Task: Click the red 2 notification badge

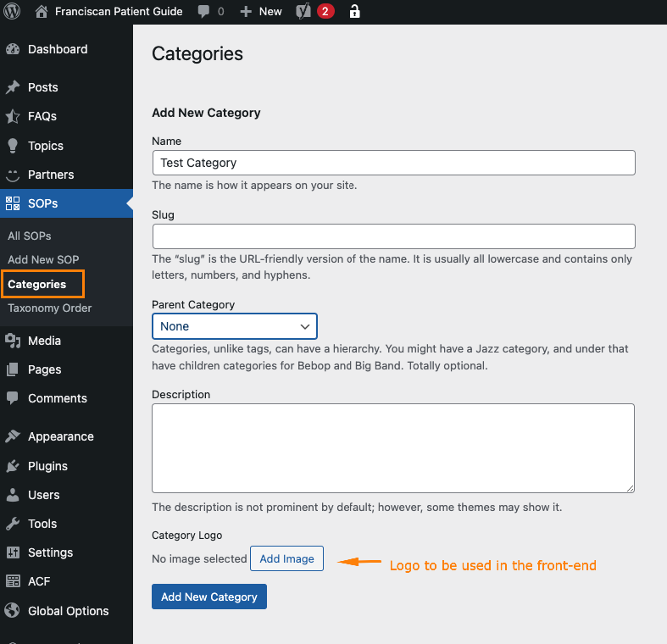Action: tap(325, 12)
